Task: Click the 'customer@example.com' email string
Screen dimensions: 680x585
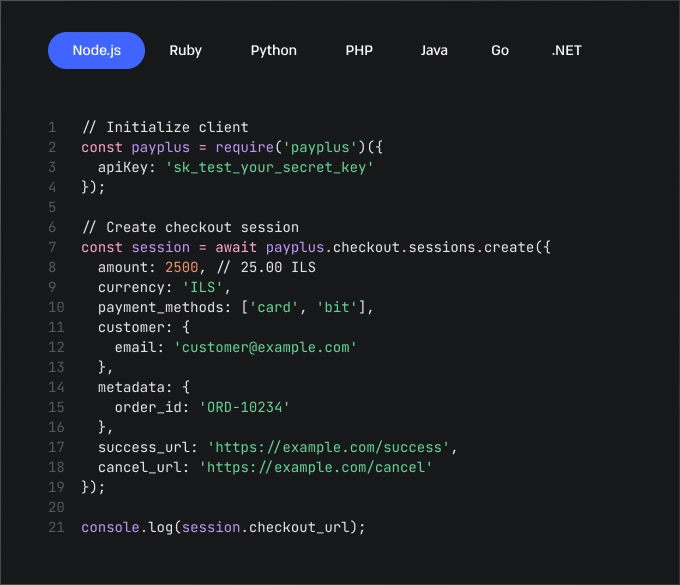Action: coord(265,347)
